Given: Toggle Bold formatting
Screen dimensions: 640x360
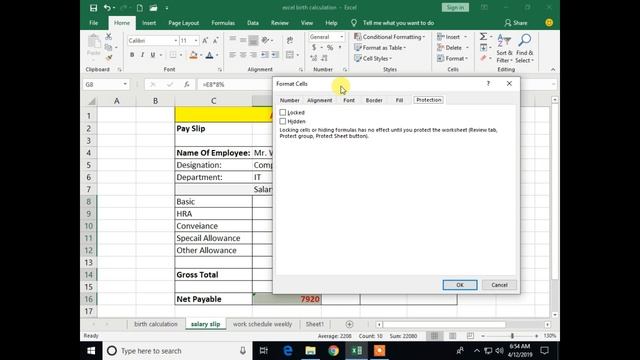Looking at the screenshot, I should (132, 55).
